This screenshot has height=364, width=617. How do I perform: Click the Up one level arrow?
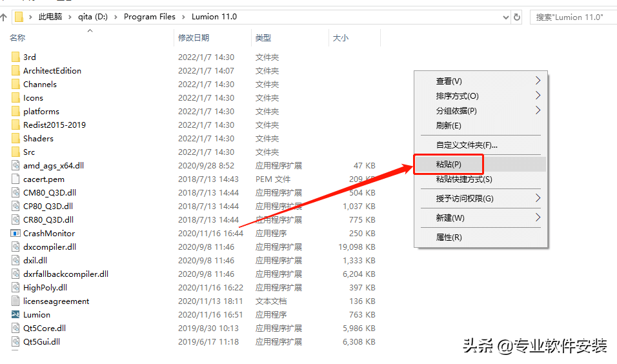click(x=3, y=17)
